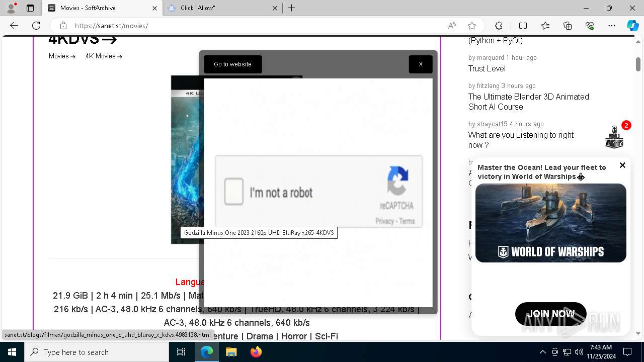Open the 4K Movies breadcrumb link

point(104,56)
